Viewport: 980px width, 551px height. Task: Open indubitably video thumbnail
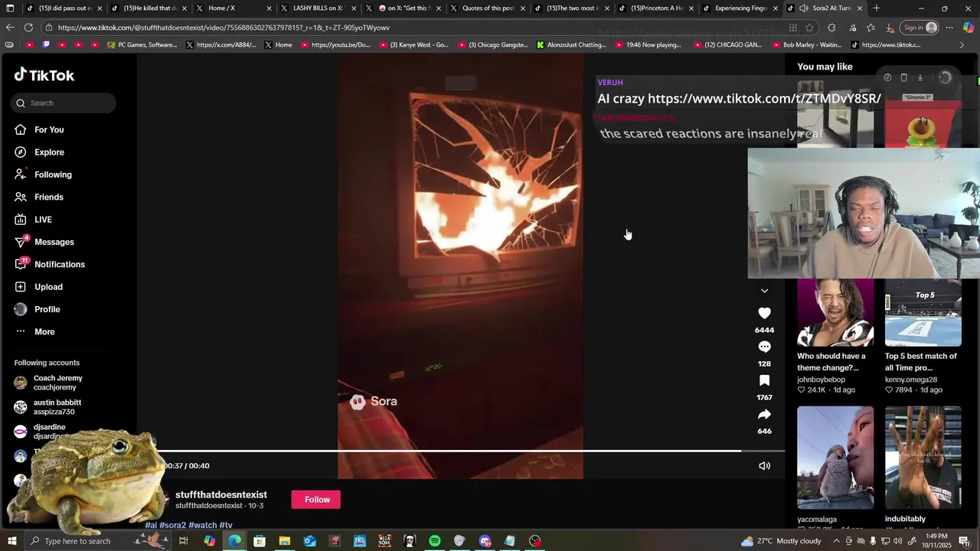pyautogui.click(x=923, y=458)
